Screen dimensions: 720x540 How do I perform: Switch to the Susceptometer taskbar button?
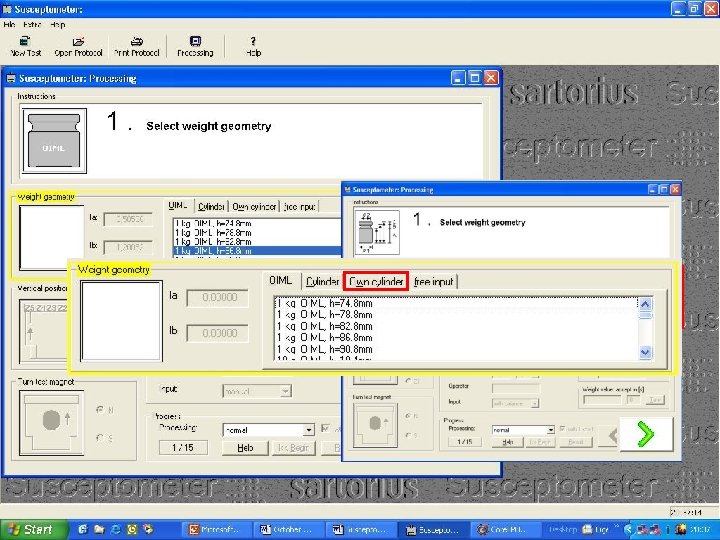point(433,530)
